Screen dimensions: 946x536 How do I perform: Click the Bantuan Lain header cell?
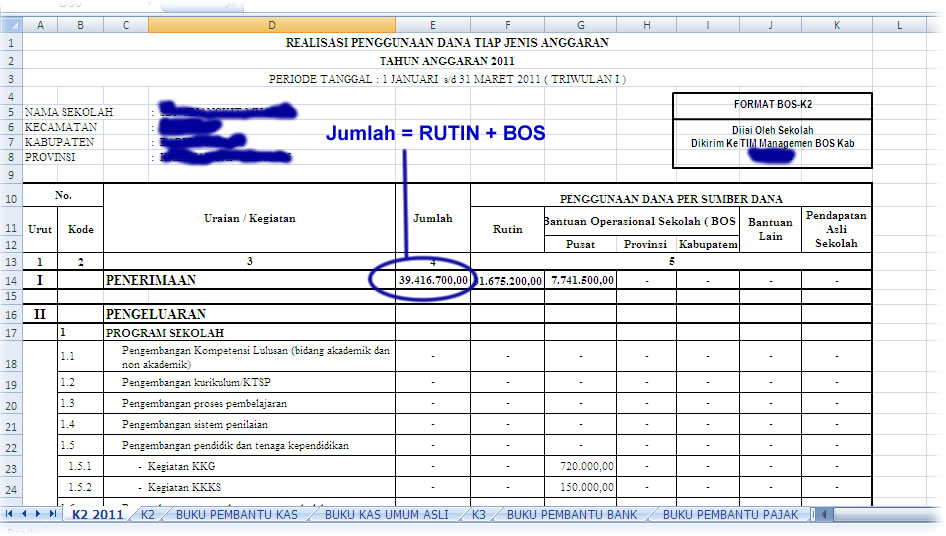[770, 229]
